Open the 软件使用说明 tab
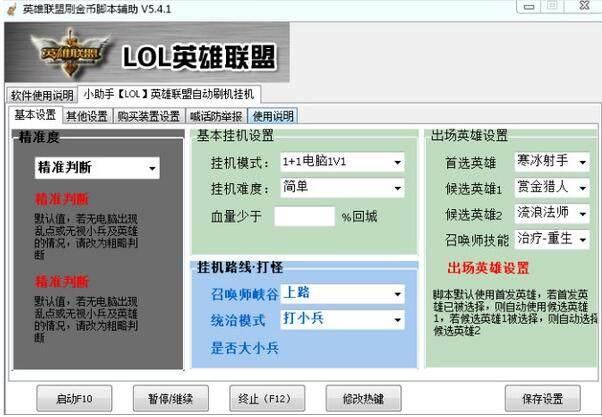 [42, 95]
